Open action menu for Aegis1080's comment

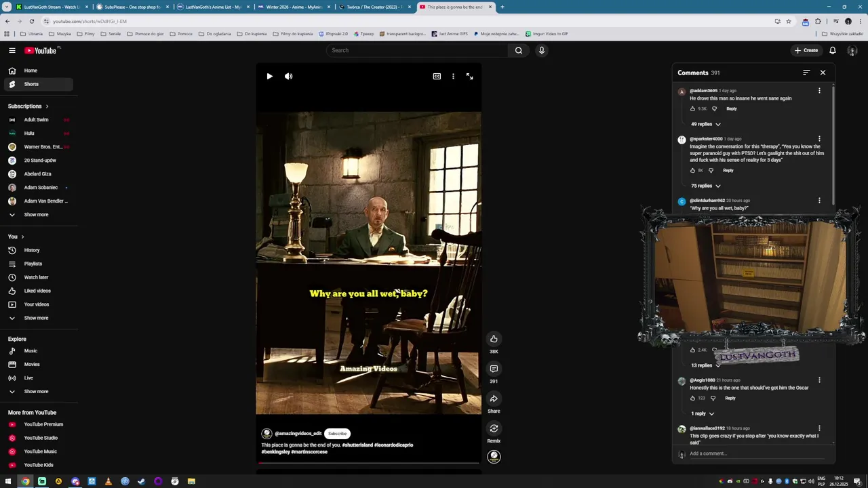pyautogui.click(x=819, y=380)
